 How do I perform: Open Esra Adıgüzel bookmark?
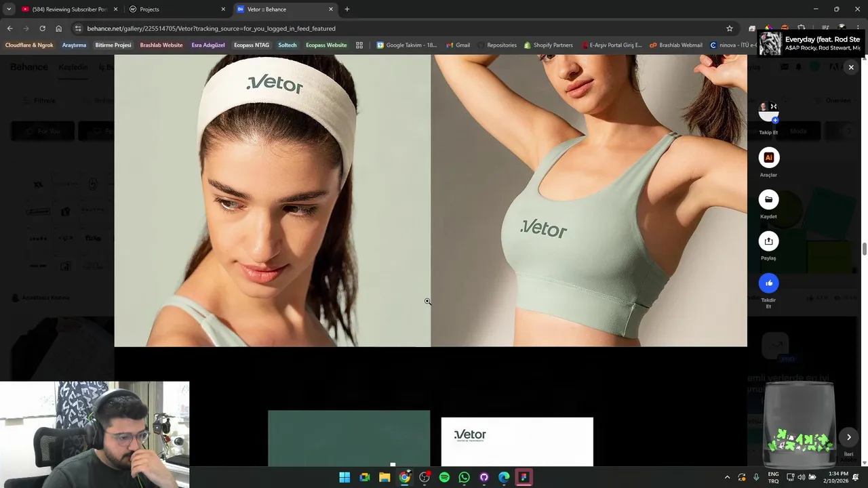tap(208, 45)
